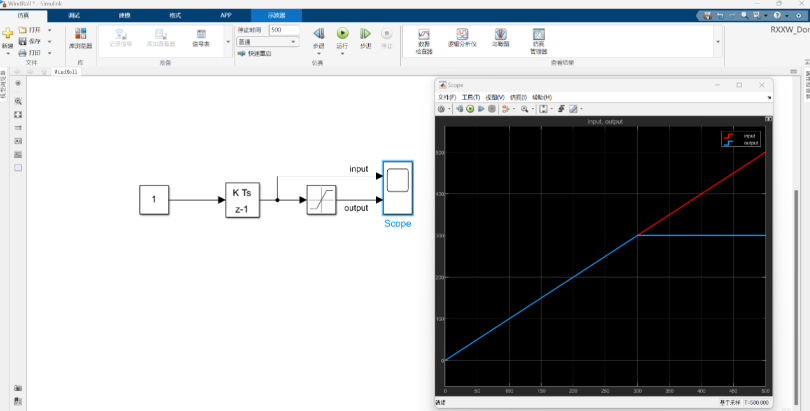Viewport: 810px width, 411px height.
Task: Click the Step Forward icon
Action: pyautogui.click(x=365, y=35)
